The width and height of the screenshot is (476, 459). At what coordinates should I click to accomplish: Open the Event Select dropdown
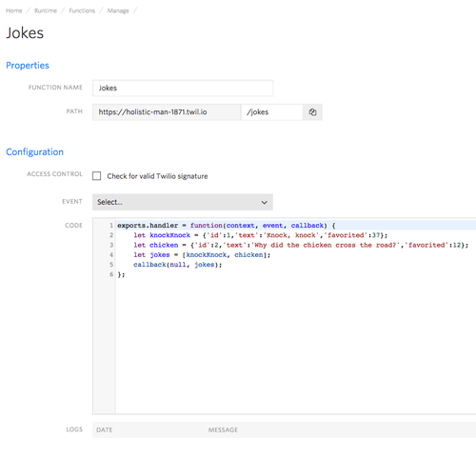(183, 202)
